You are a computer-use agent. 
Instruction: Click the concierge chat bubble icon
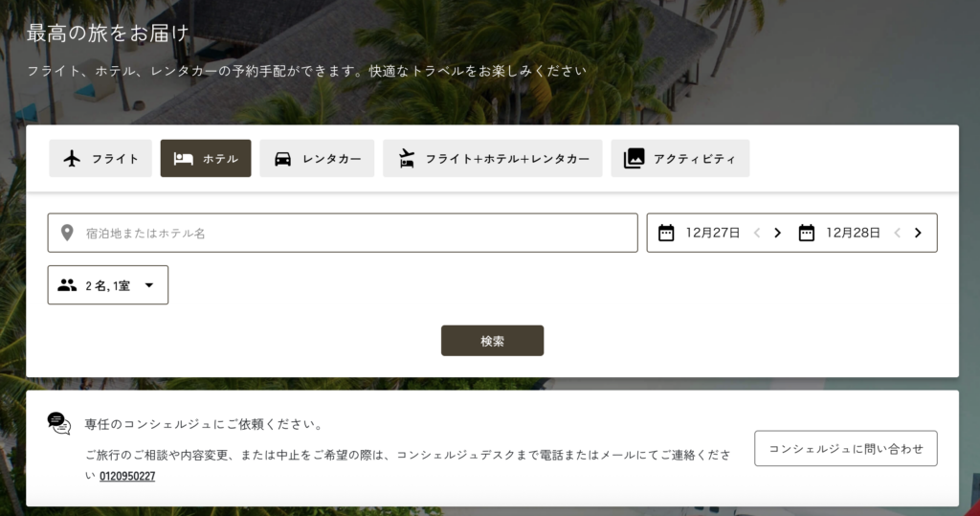click(x=59, y=423)
